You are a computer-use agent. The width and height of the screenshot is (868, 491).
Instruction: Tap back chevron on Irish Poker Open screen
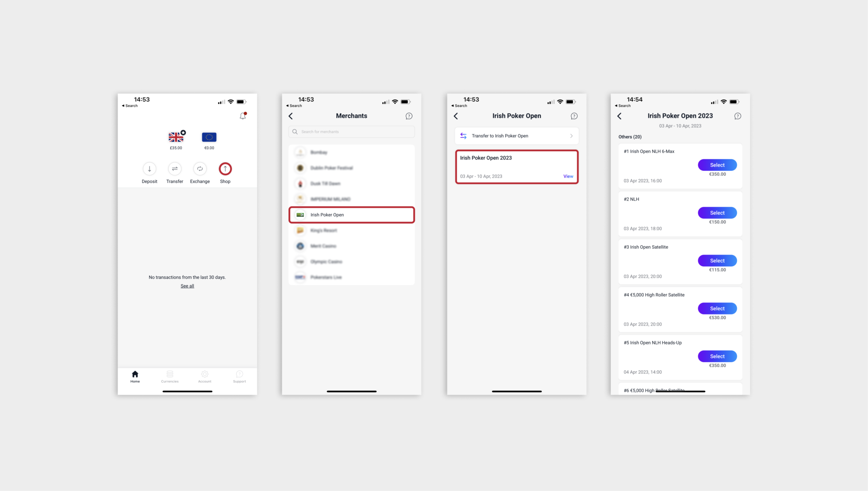(x=456, y=116)
